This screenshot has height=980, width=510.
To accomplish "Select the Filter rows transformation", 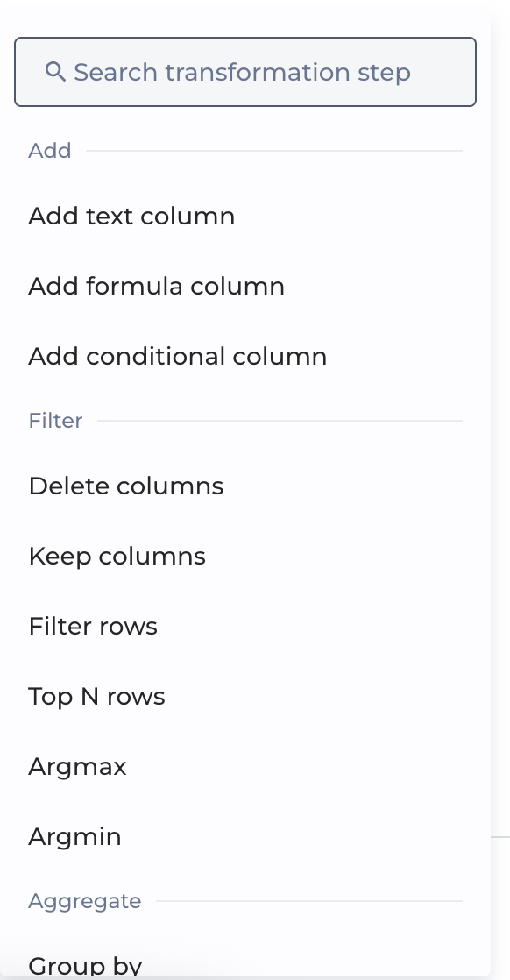I will [92, 626].
